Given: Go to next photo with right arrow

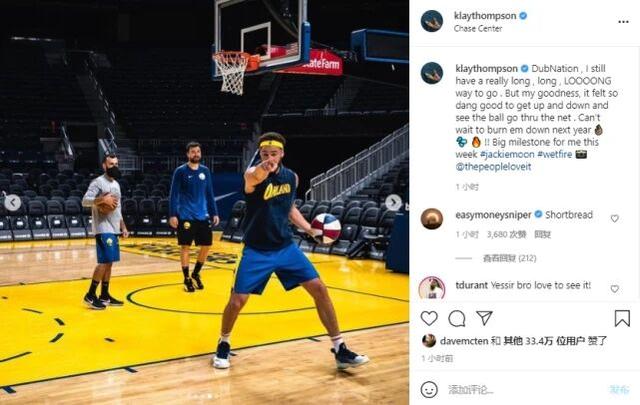Looking at the screenshot, I should click(x=394, y=202).
